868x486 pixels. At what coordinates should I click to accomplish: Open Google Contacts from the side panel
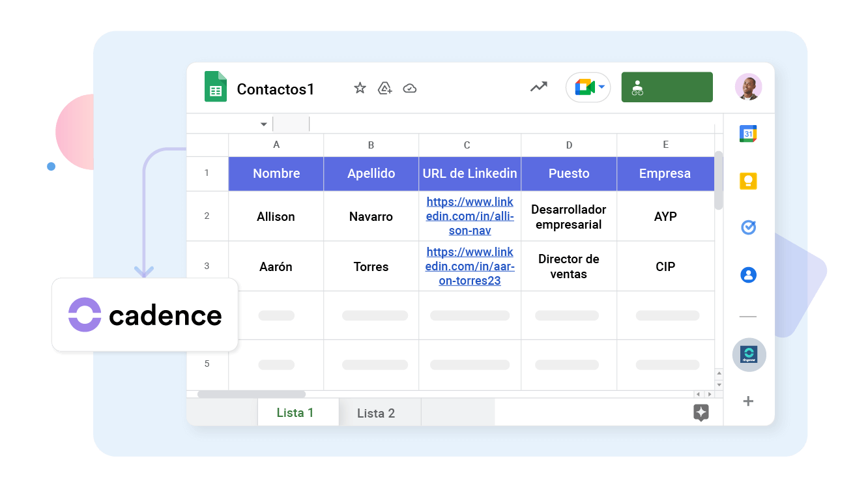748,275
